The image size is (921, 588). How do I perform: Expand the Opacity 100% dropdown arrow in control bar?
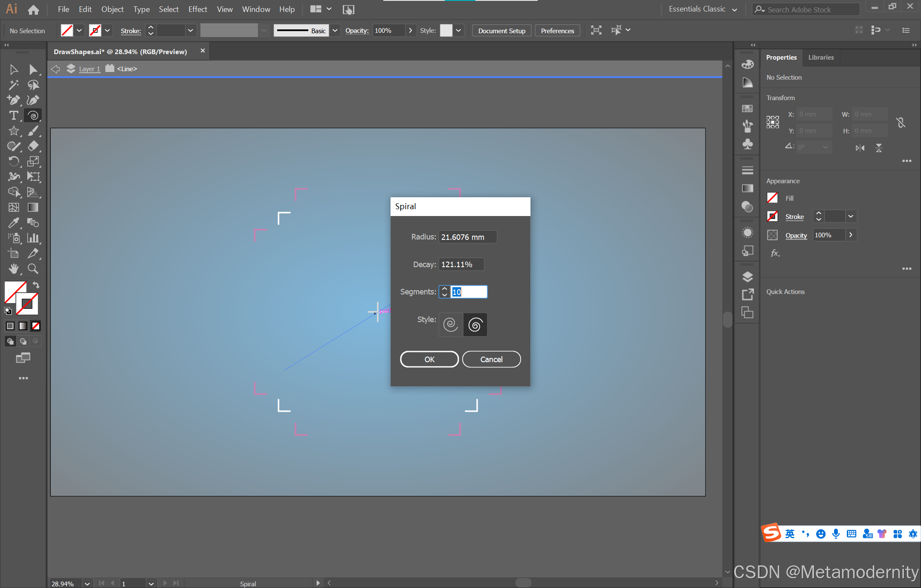point(410,31)
